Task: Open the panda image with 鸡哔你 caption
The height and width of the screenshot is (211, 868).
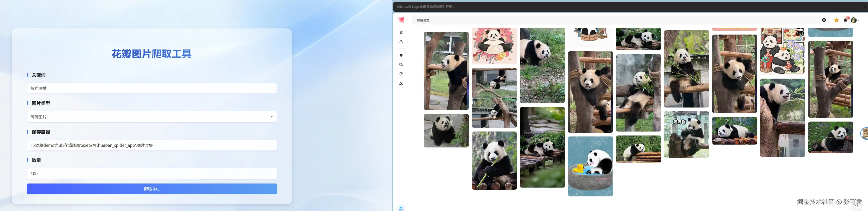Action: [x=686, y=134]
